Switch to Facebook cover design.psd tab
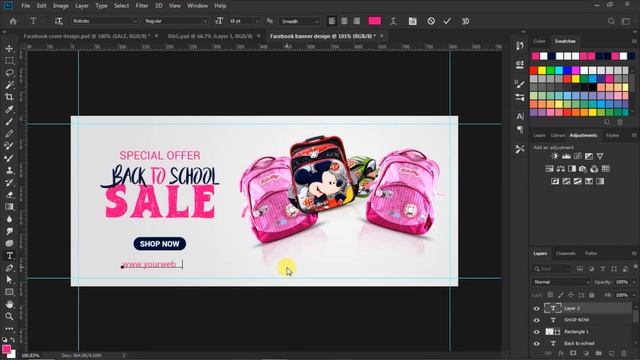Viewport: 640px width, 360px height. (87, 36)
